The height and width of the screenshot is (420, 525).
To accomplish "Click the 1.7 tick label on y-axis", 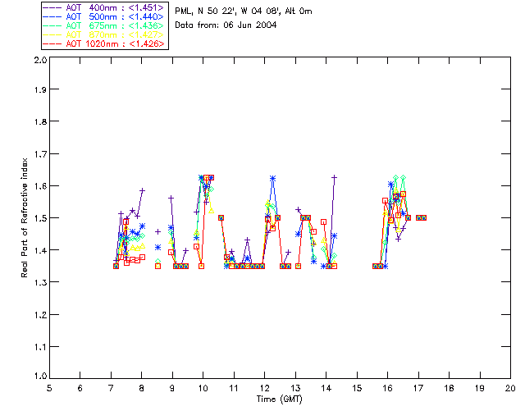I will pos(39,155).
